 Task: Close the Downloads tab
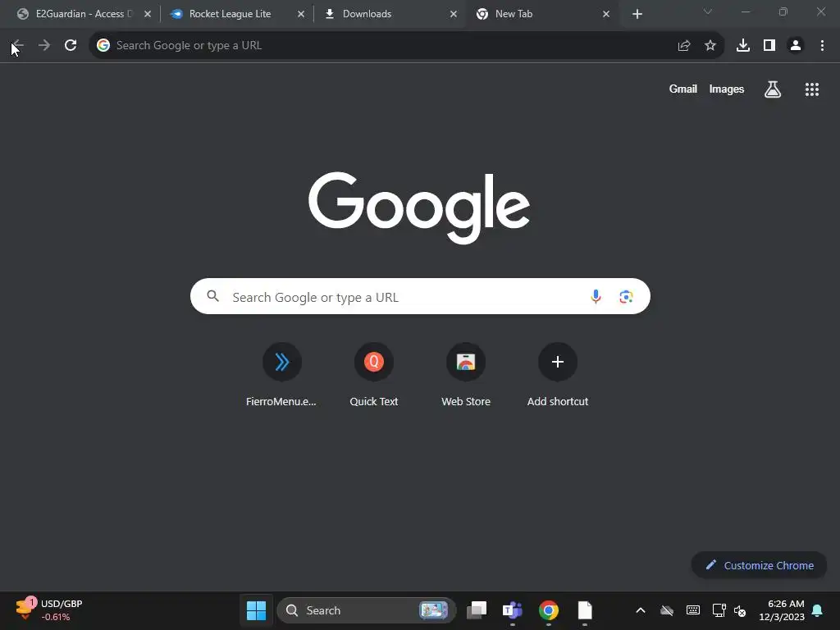point(453,14)
